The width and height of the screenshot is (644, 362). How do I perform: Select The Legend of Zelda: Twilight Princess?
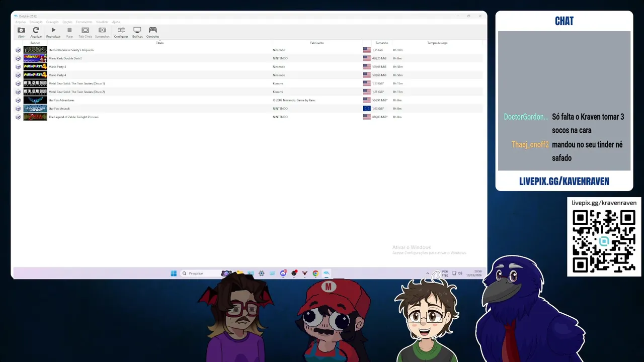pos(73,117)
